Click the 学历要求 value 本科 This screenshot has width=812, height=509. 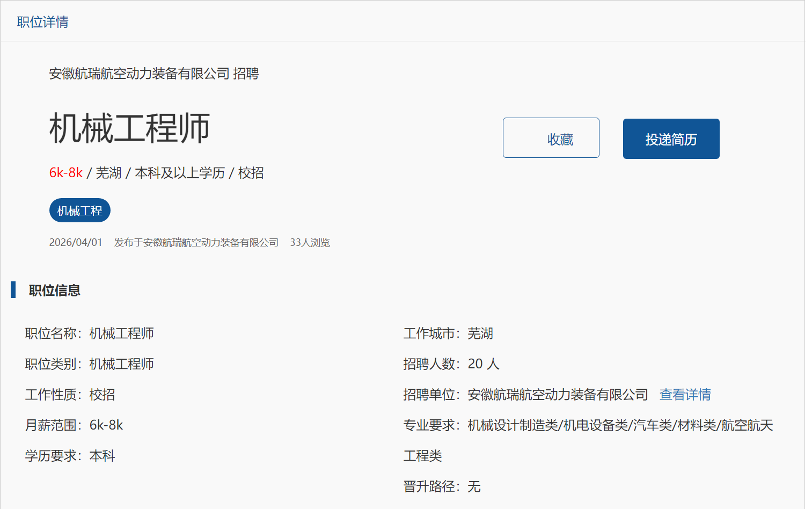tap(102, 456)
